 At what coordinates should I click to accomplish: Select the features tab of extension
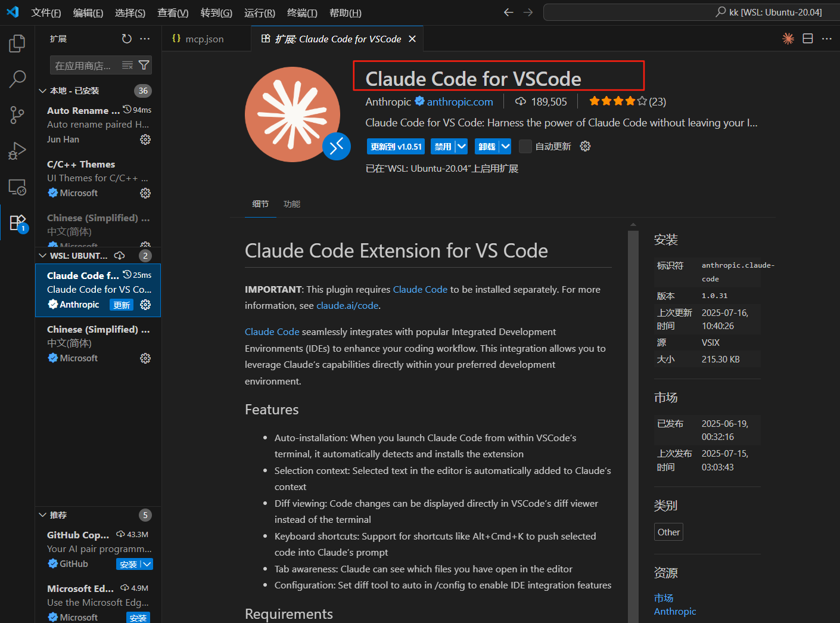pos(292,204)
